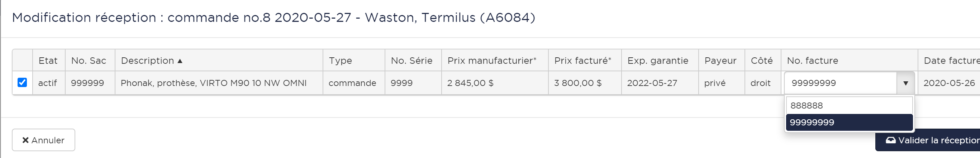Open the No. facture dropdown arrow
Screen dimensions: 980x158
tap(905, 83)
